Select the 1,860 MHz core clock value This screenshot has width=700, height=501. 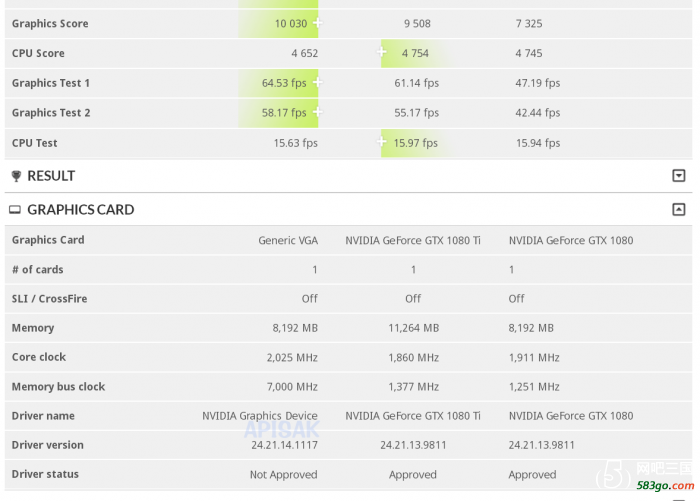[x=414, y=358]
